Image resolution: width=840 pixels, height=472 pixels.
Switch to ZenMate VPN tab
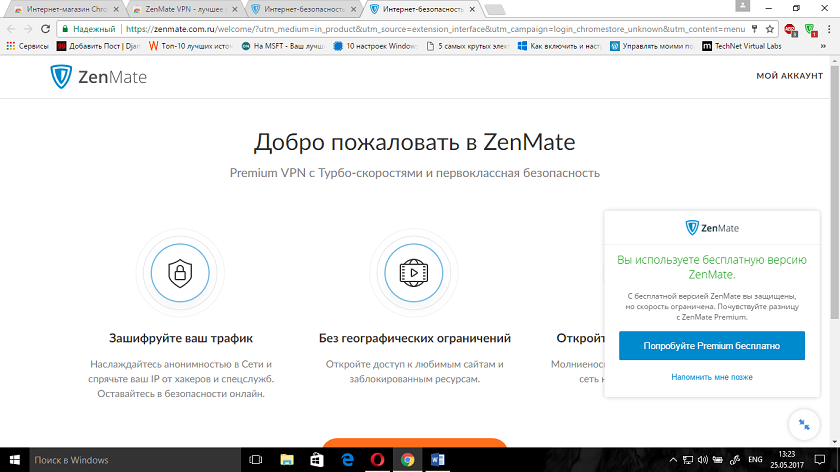click(x=185, y=10)
